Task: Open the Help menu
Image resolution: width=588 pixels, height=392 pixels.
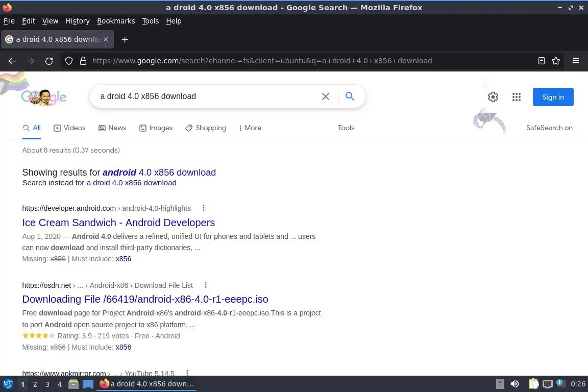Action: [x=174, y=21]
